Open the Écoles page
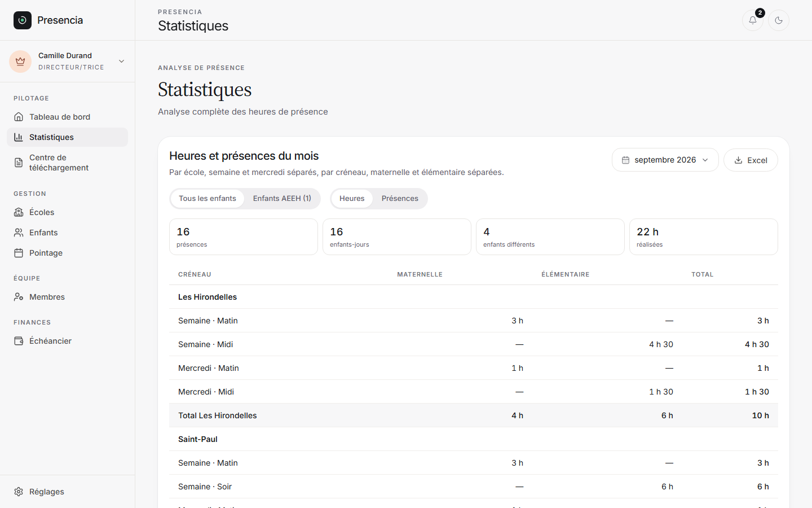This screenshot has width=812, height=508. point(67,212)
